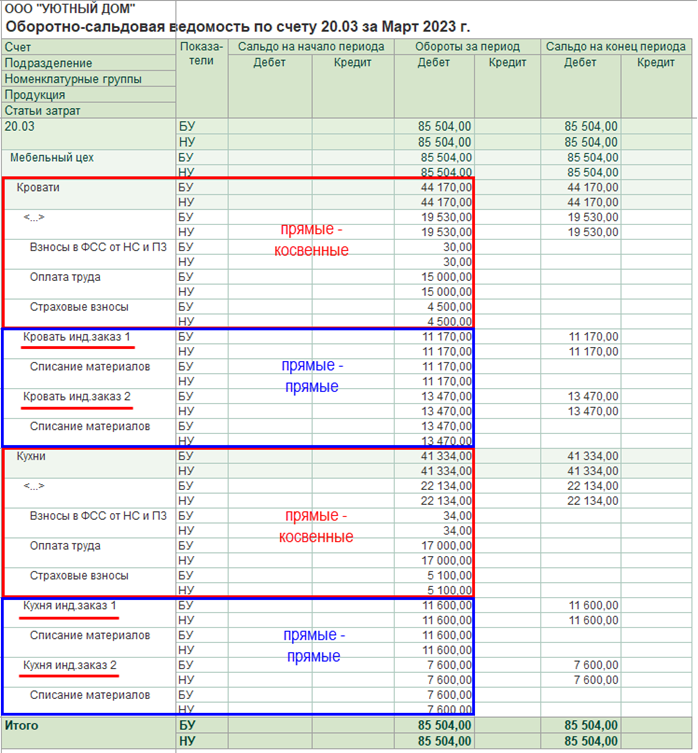The image size is (698, 753).
Task: Click БУ ending balance 7 600,00 for Кухня инд.заказ 2
Action: (596, 665)
